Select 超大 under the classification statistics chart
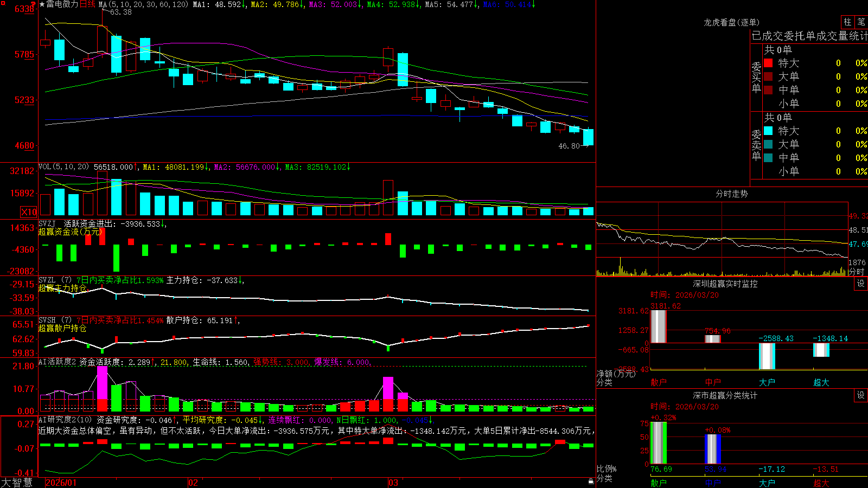Viewport: 868px width, 488px height. 821,483
